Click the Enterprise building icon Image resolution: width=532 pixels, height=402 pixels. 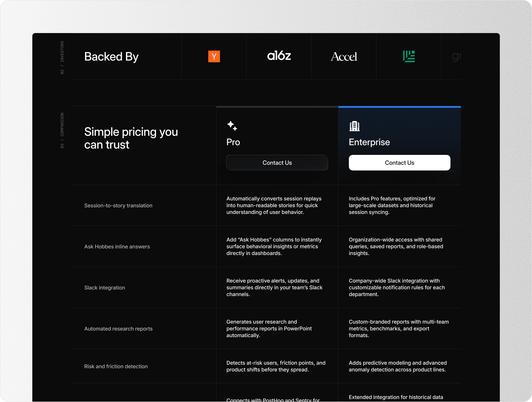(x=354, y=126)
